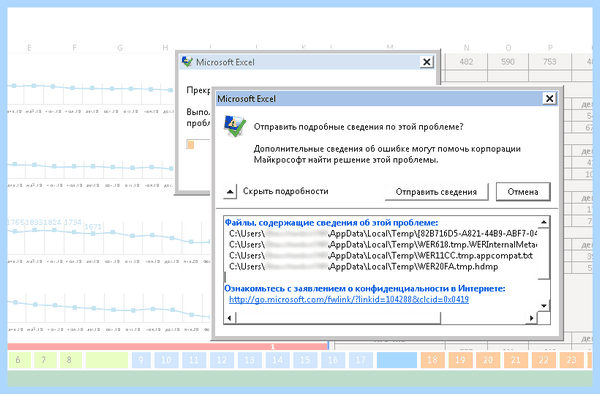Screen dimensions: 600x394
Task: Click the horizontal scrollbar thumb in details
Action: click(338, 318)
